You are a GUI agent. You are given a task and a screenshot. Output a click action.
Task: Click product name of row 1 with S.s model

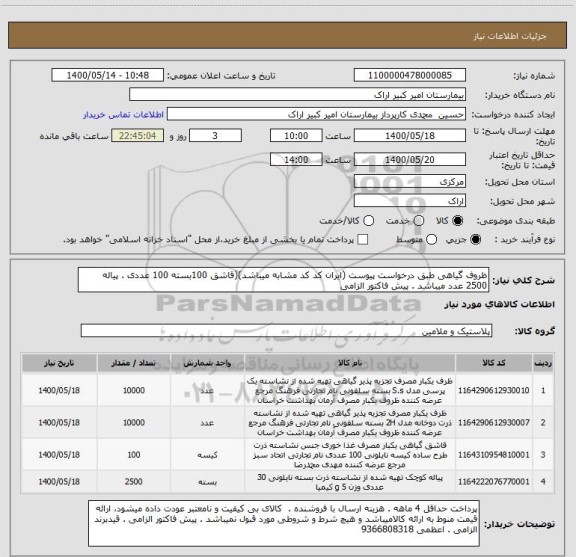(350, 390)
